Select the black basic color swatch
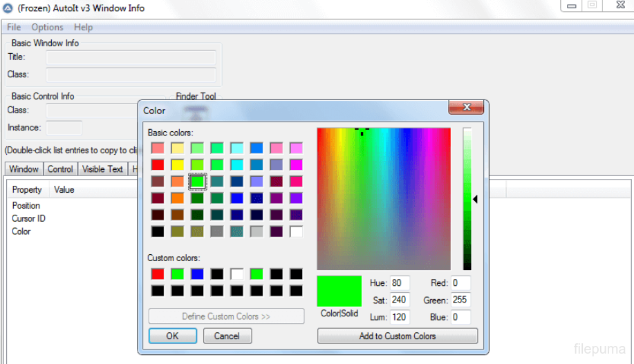Image resolution: width=634 pixels, height=364 pixels. tap(158, 231)
